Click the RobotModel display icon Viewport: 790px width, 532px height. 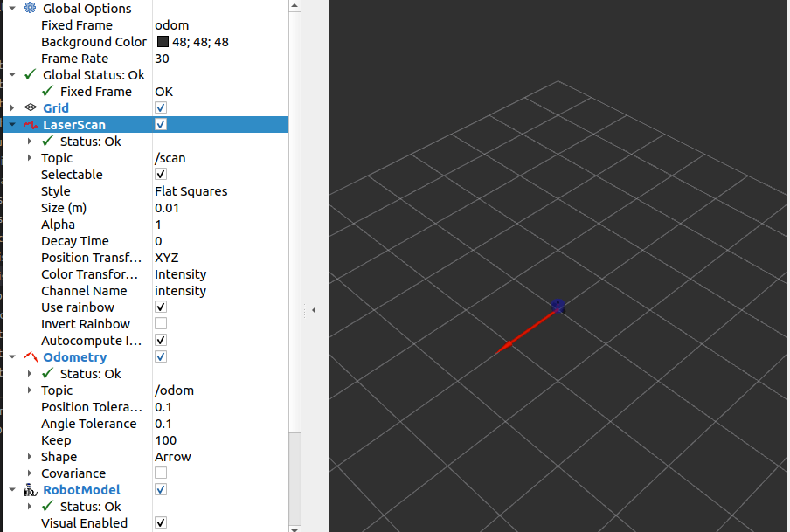tap(31, 490)
